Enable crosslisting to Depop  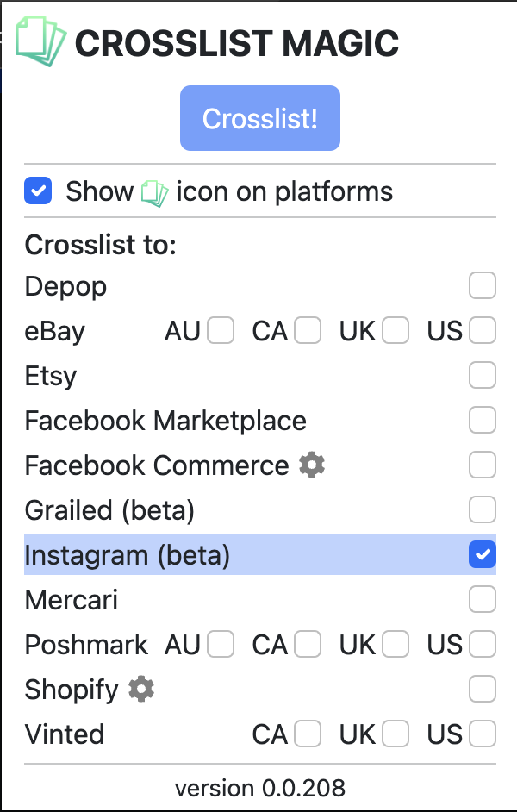coord(482,285)
